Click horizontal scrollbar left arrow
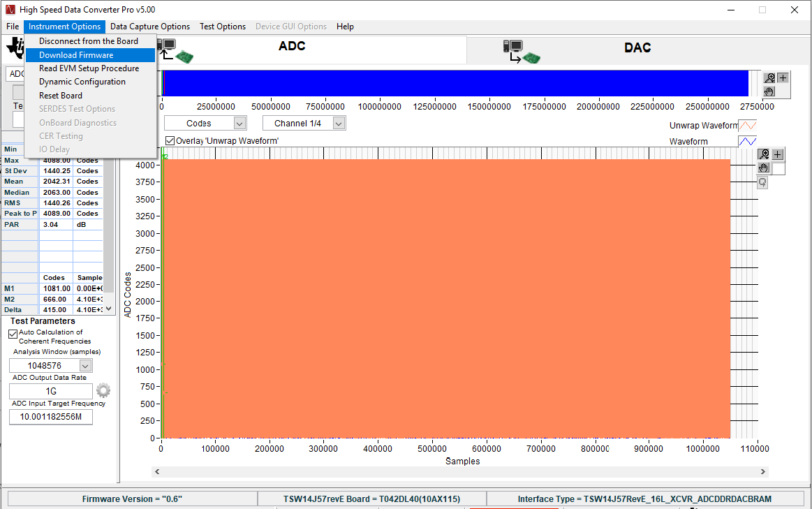812x509 pixels. pos(157,472)
